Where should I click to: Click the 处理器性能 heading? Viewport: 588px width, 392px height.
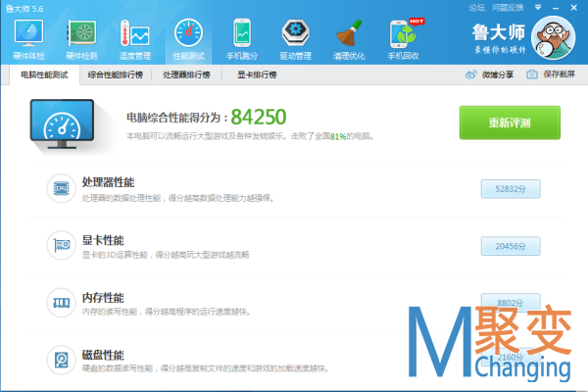click(108, 182)
